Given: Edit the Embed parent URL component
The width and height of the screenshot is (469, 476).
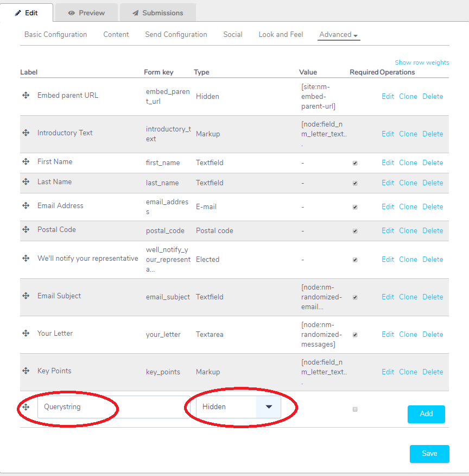Looking at the screenshot, I should pyautogui.click(x=388, y=97).
